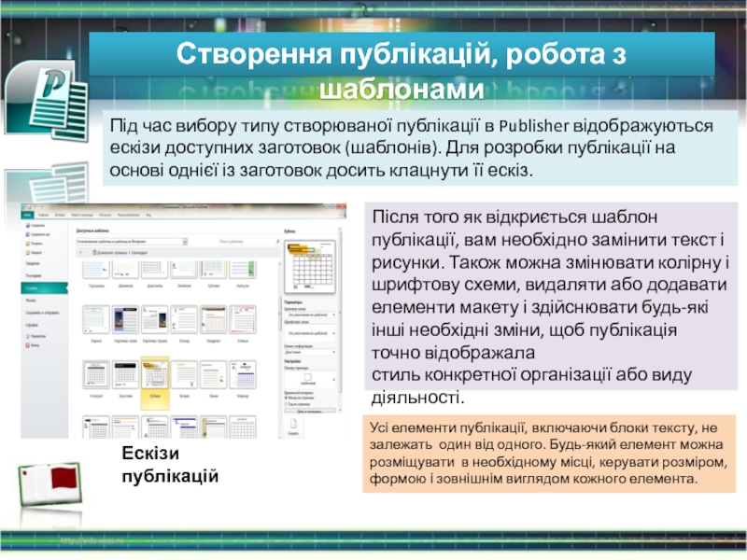Viewport: 747px width, 560px height.
Task: Click the Параметры options icon
Action: pyautogui.click(x=28, y=336)
